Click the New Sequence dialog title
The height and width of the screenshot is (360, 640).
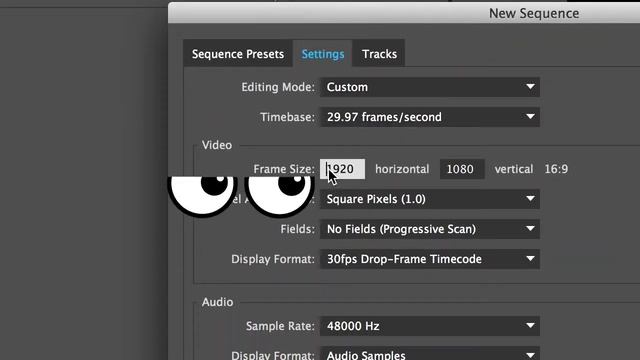click(534, 13)
